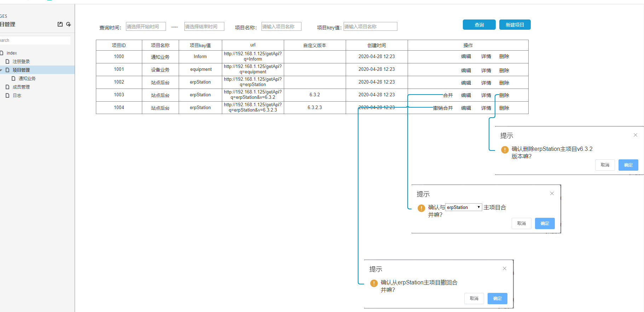Focus the 项目名称 input field
Screen dimensions: 644x312
[281, 27]
